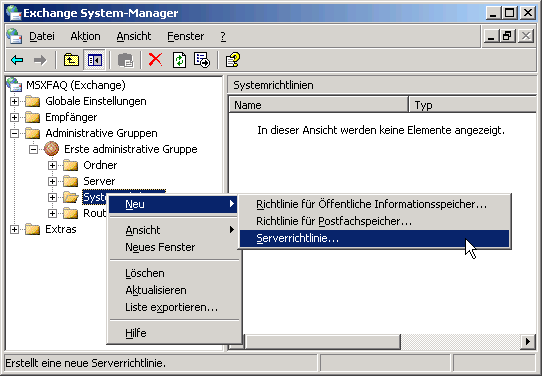Screen dimensions: 542x376
Task: Click the Erste administrative Gruppe round icon
Action: (52, 149)
